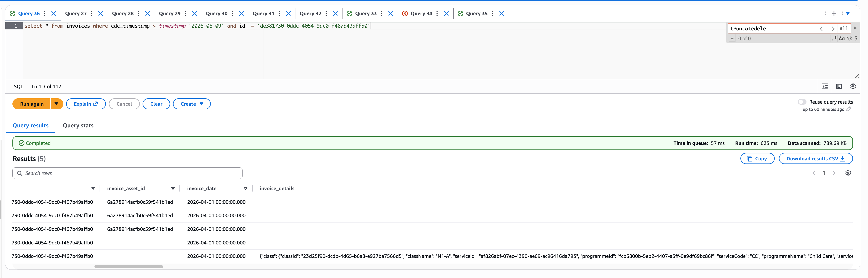Image resolution: width=868 pixels, height=278 pixels.
Task: Focus the Search rows field
Action: (x=127, y=173)
